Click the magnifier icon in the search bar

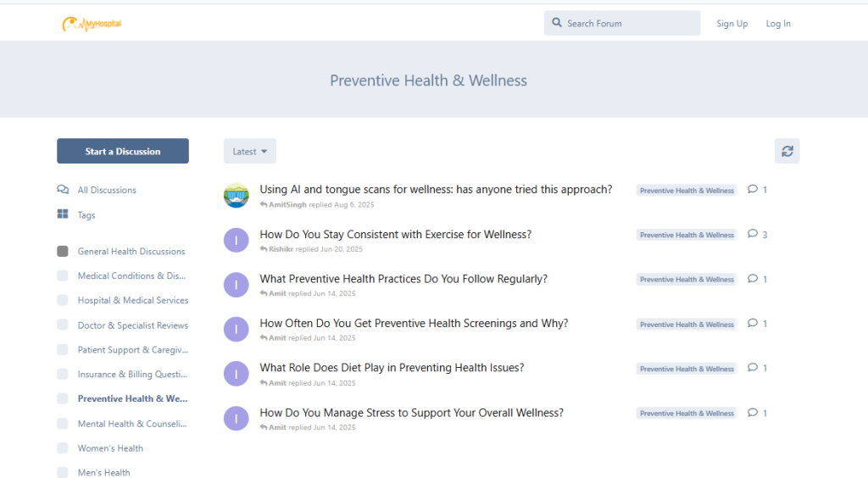click(x=557, y=23)
